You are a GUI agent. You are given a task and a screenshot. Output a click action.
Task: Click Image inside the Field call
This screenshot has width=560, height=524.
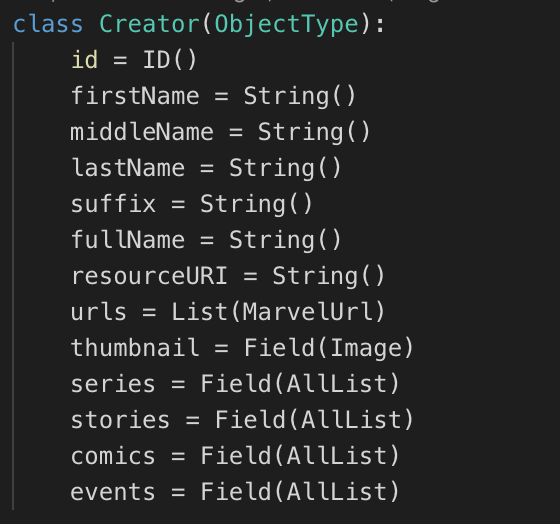pyautogui.click(x=365, y=348)
